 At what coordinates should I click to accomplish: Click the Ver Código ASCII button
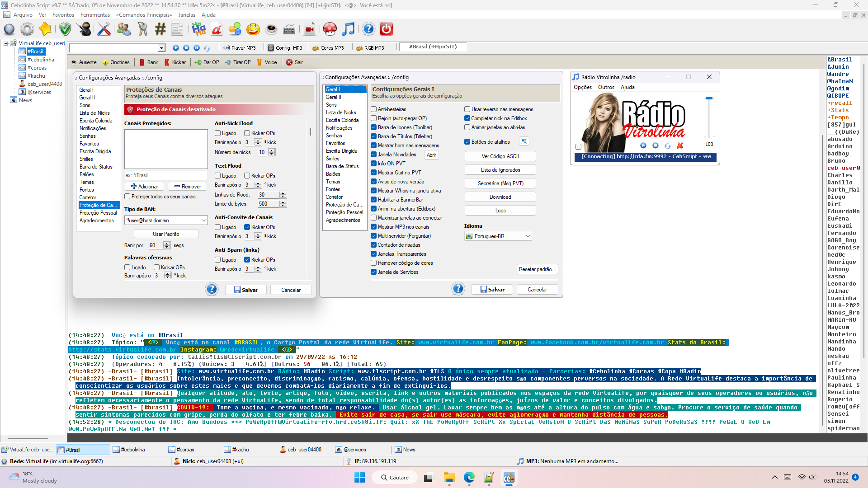point(500,156)
